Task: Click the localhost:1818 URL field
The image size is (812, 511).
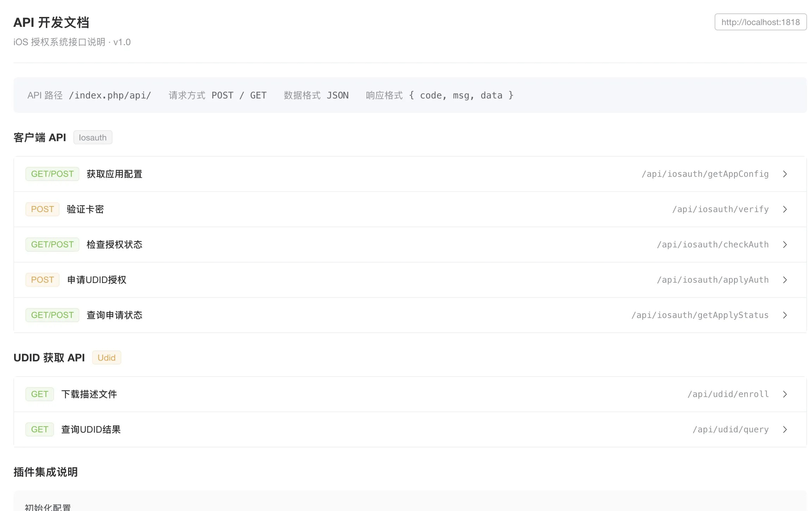Action: (x=760, y=22)
